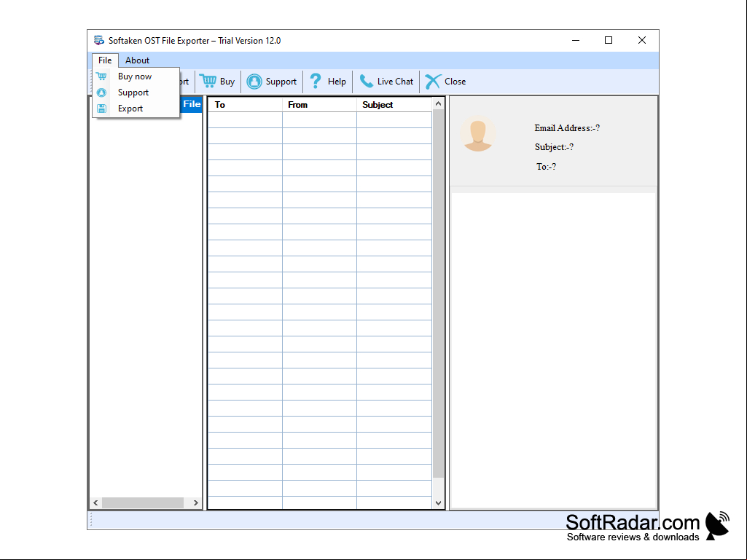
Task: Minimize the OST File Exporter window
Action: [x=576, y=41]
